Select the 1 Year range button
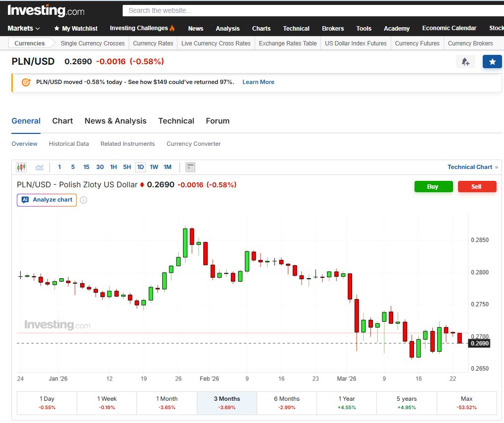This screenshot has height=423, width=504. 347,403
